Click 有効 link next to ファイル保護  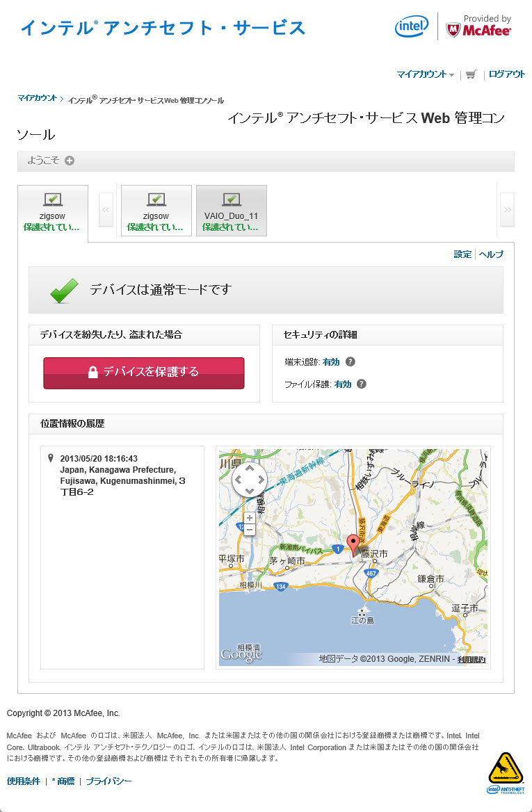343,384
